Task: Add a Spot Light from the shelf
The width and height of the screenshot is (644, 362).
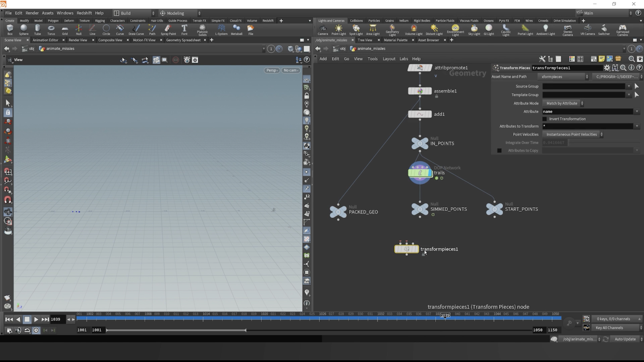Action: click(356, 29)
